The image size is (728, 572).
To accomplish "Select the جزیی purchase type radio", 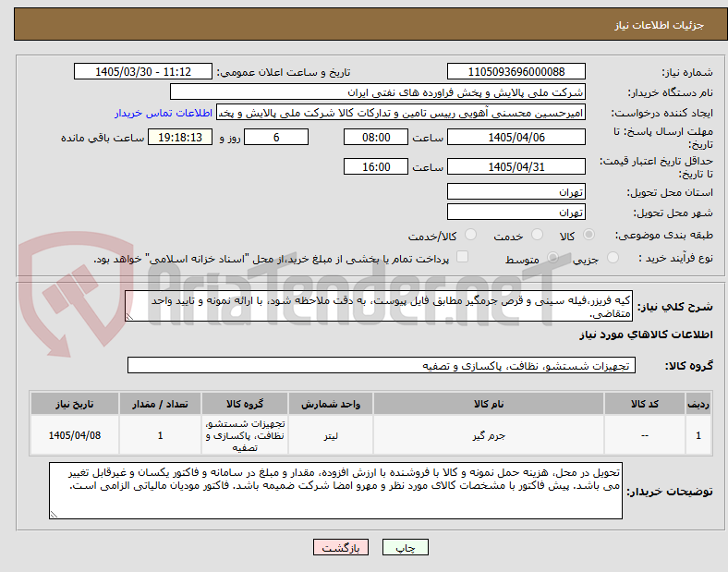I will (x=613, y=258).
